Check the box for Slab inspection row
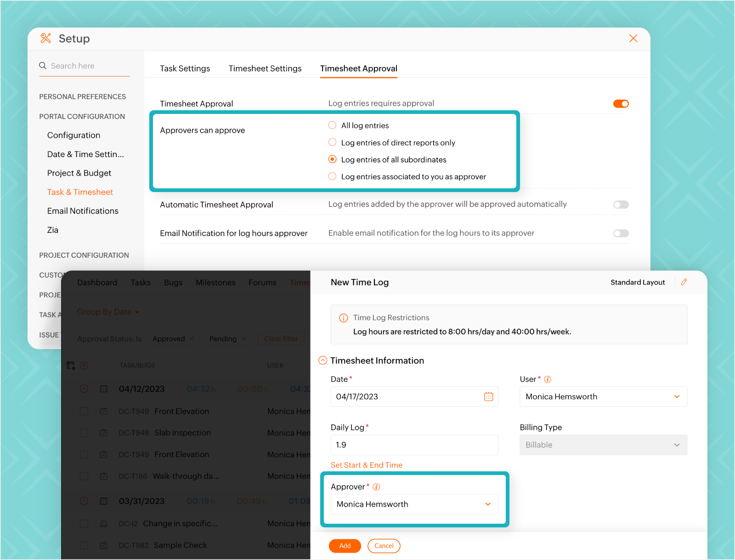735x560 pixels. click(x=84, y=433)
